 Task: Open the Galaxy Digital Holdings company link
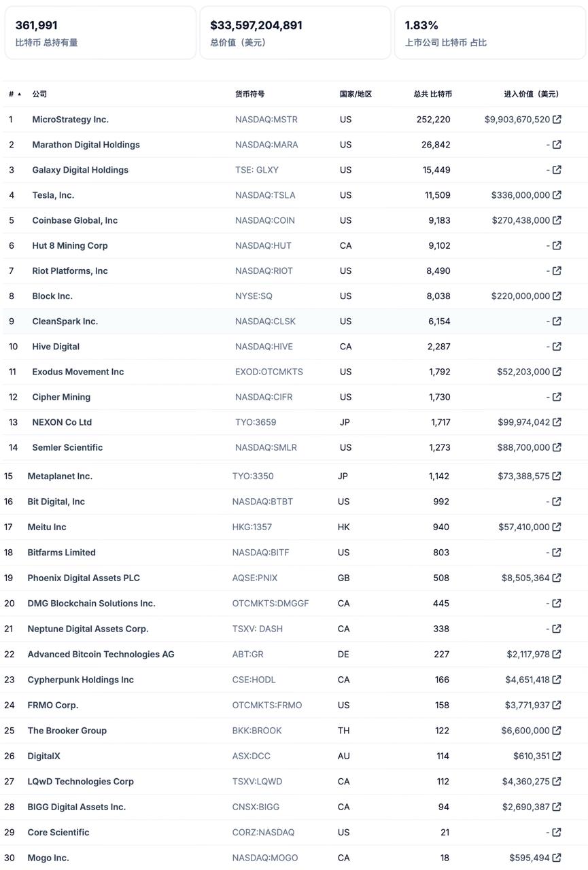[80, 170]
